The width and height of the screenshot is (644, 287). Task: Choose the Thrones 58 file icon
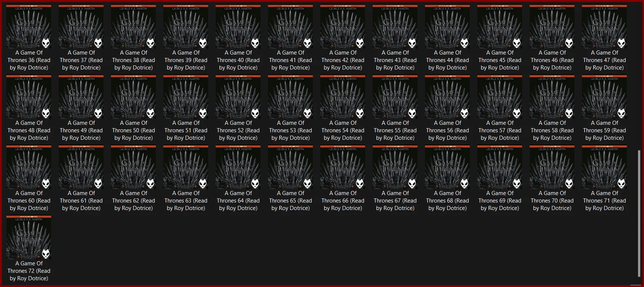coord(552,97)
